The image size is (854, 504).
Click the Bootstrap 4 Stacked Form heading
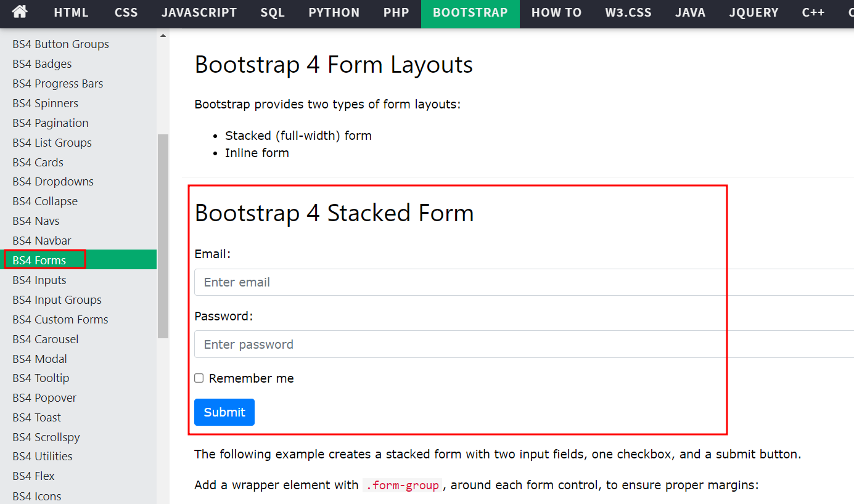click(334, 213)
